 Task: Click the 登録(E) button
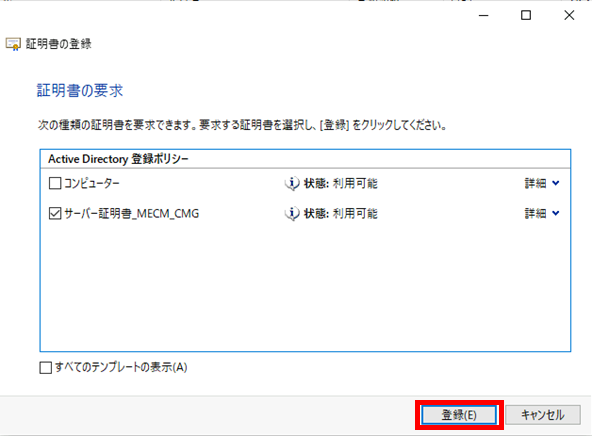[459, 415]
